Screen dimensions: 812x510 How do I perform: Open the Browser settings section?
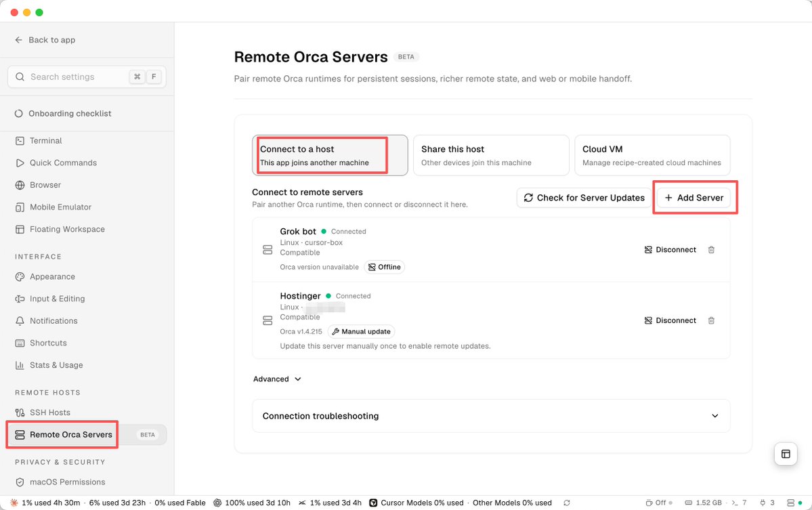pos(39,185)
